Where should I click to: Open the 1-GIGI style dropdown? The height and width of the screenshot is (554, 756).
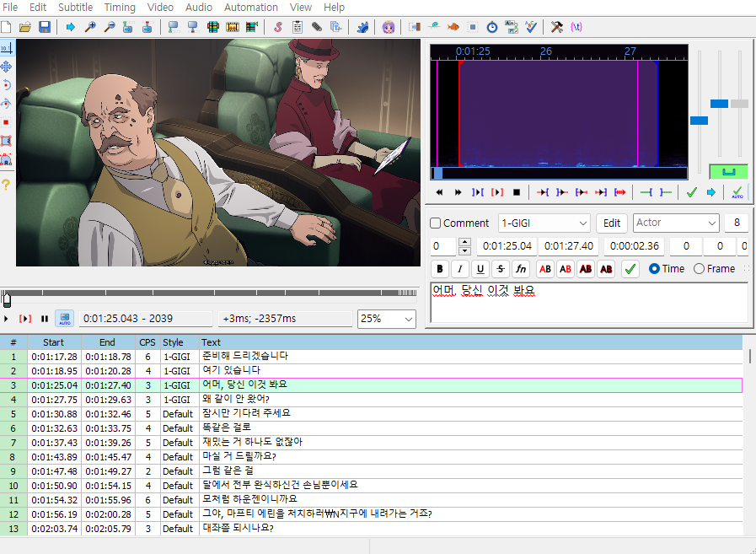(544, 223)
